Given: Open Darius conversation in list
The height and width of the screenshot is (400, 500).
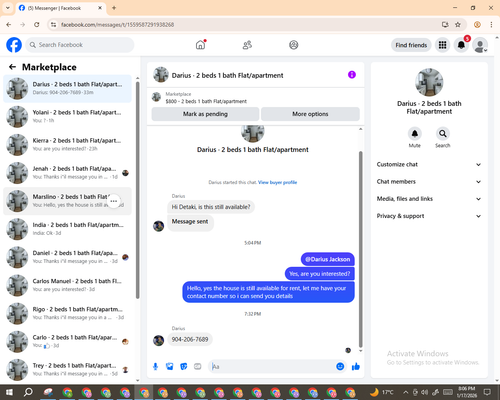Looking at the screenshot, I should [x=67, y=89].
